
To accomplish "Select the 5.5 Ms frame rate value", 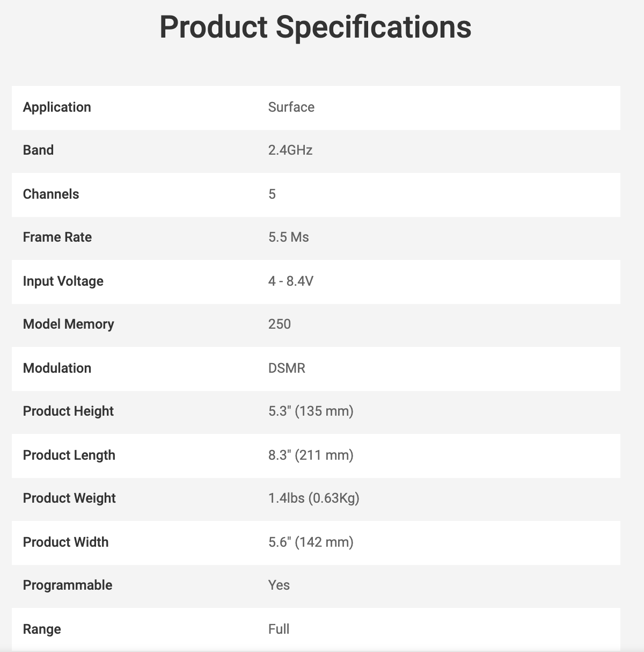I will tap(288, 237).
